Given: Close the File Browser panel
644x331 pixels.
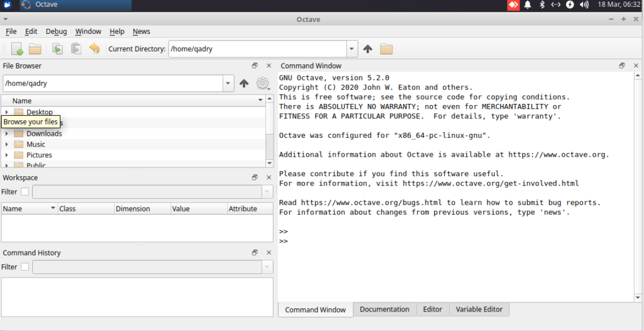Looking at the screenshot, I should point(269,66).
